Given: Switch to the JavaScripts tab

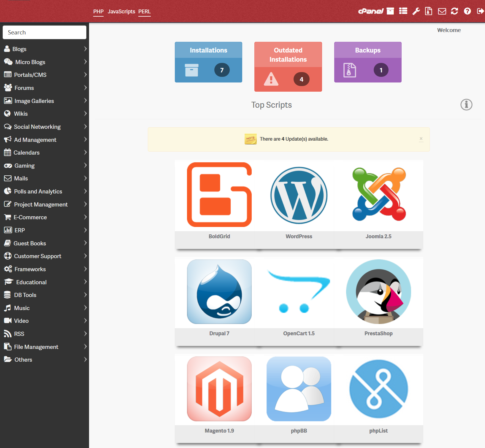Looking at the screenshot, I should click(121, 12).
